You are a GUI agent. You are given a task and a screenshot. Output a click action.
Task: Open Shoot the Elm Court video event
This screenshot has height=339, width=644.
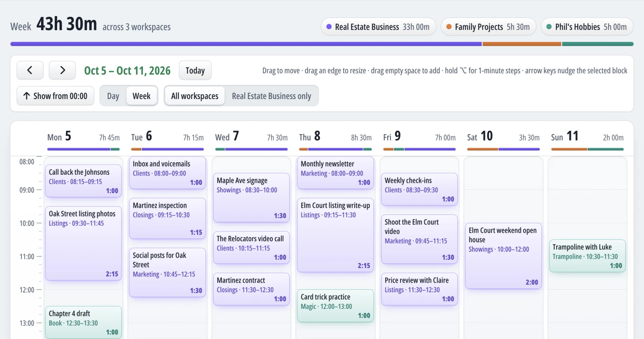(x=419, y=239)
